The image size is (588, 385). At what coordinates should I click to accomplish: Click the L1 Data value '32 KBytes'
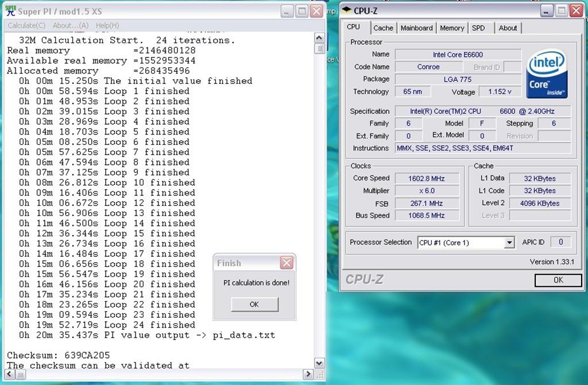(540, 179)
